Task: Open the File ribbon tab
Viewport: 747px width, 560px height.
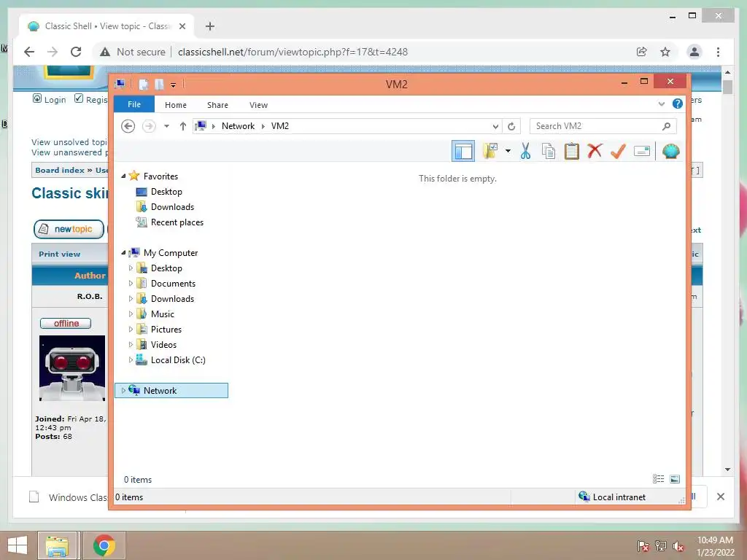Action: (x=134, y=104)
